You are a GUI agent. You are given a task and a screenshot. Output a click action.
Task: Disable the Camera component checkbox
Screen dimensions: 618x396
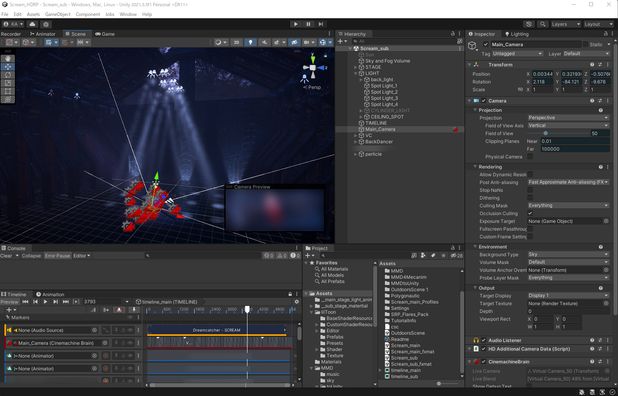(x=484, y=101)
